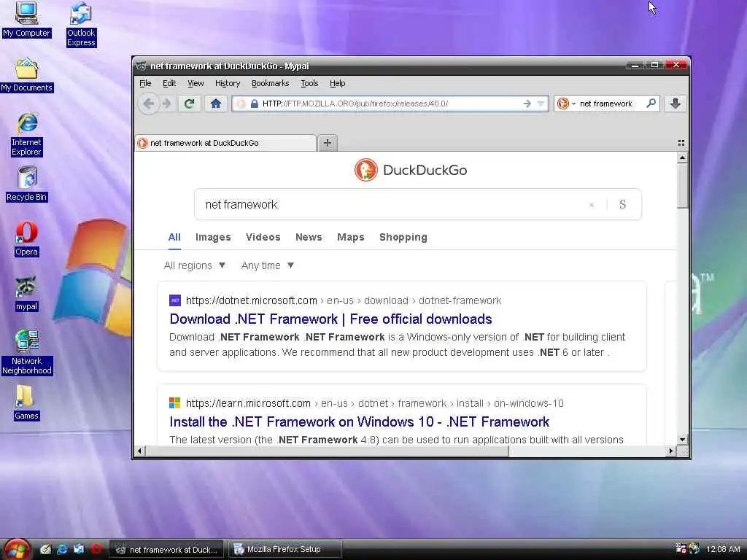747x560 pixels.
Task: Switch to the Images results tab
Action: 213,237
